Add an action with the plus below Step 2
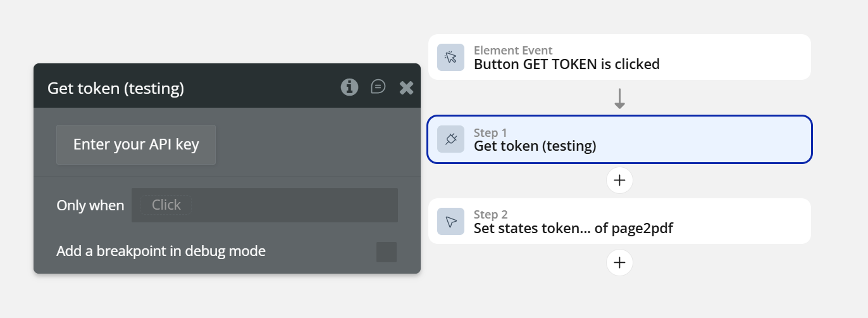The image size is (868, 318). tap(619, 262)
